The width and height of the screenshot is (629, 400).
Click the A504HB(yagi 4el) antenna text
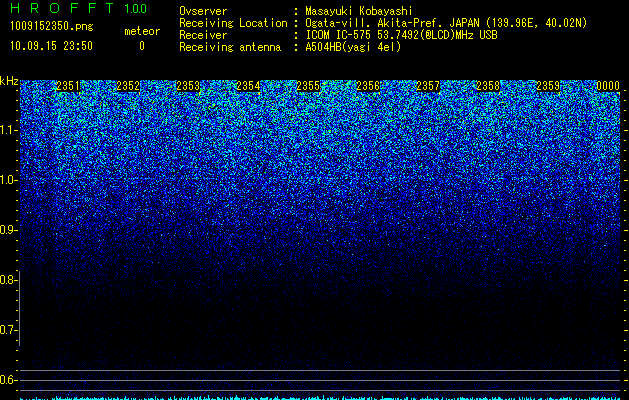click(x=353, y=47)
